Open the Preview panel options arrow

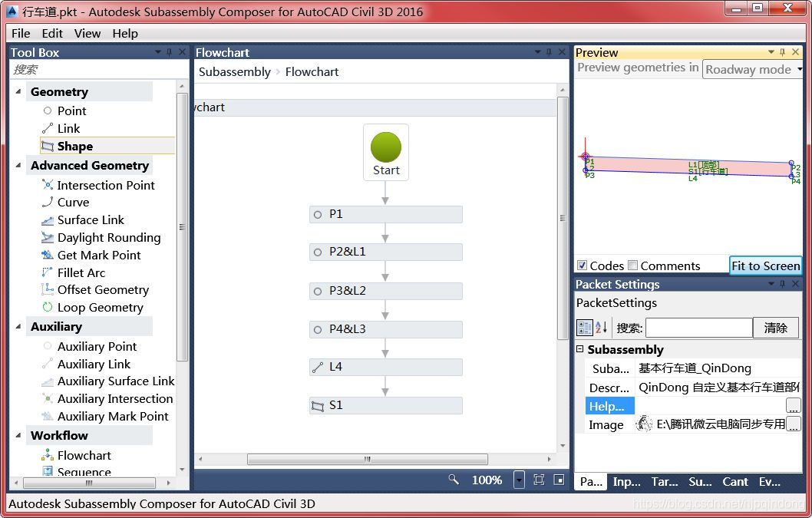(771, 52)
